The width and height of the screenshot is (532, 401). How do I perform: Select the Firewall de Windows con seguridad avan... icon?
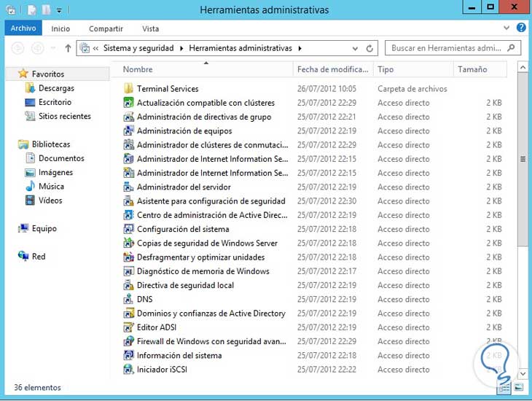[128, 342]
